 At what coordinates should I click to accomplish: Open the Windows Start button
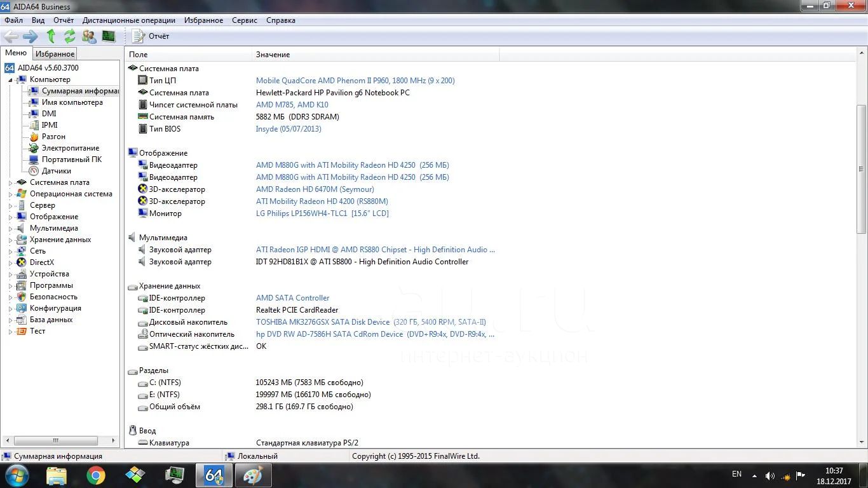17,475
